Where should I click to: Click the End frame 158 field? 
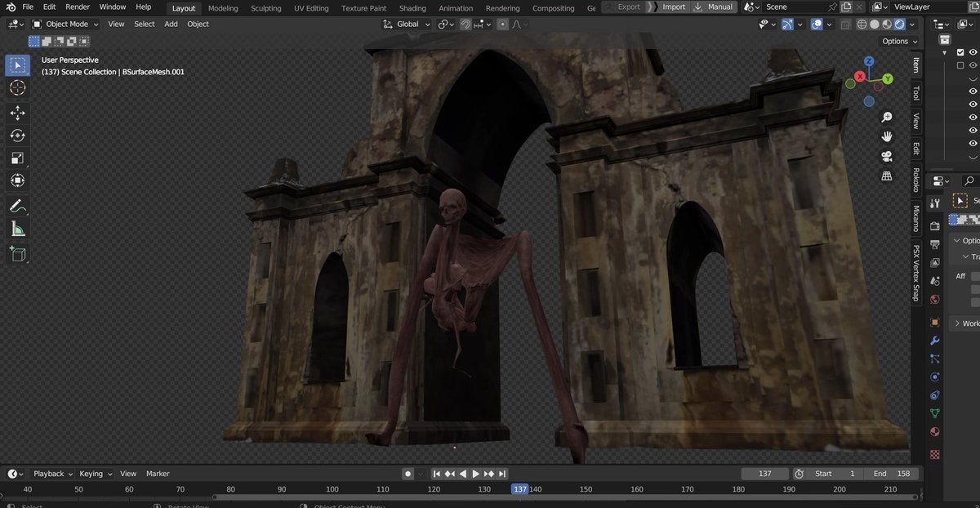[x=890, y=474]
